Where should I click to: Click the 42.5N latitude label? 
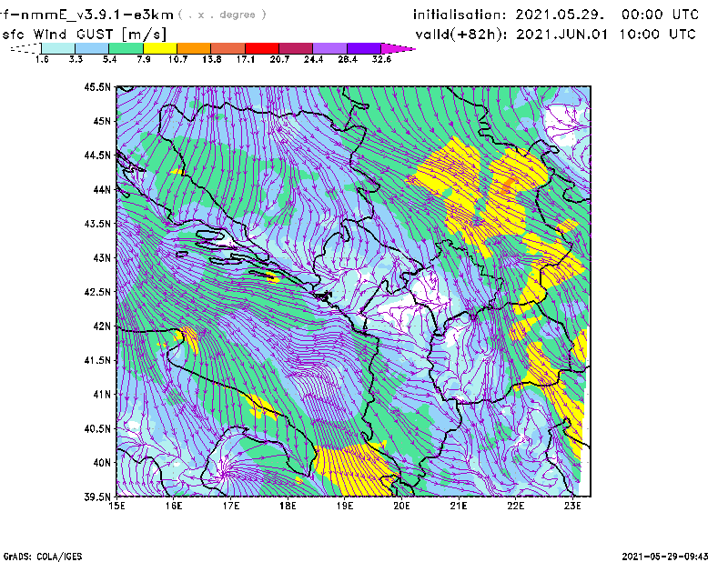[97, 292]
